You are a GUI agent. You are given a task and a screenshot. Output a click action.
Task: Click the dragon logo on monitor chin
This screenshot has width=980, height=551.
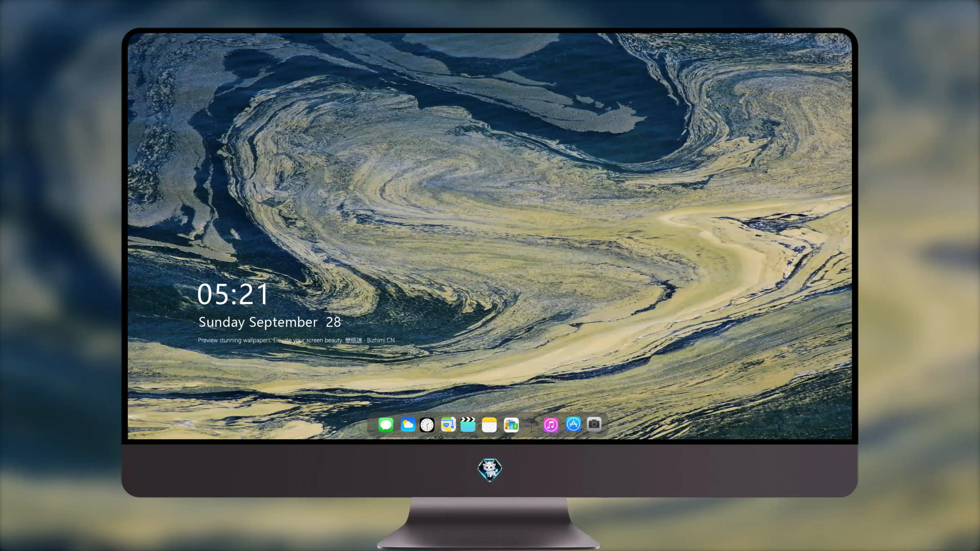(x=490, y=470)
